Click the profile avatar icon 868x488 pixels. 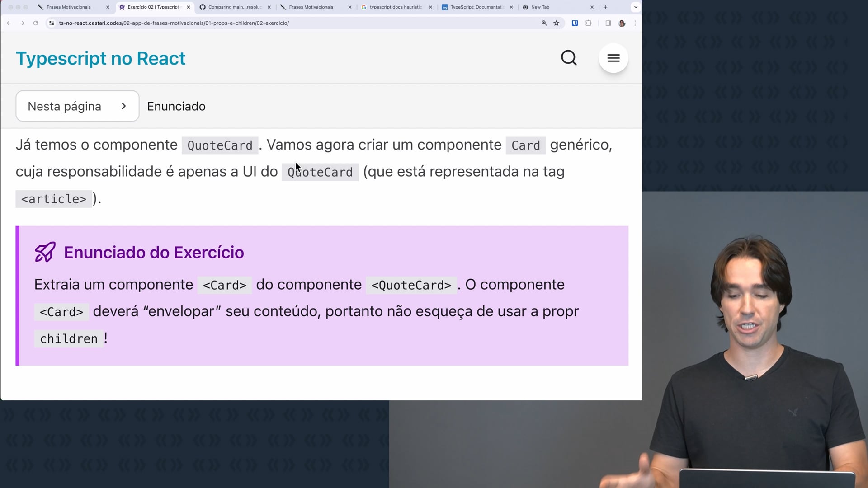click(x=622, y=23)
